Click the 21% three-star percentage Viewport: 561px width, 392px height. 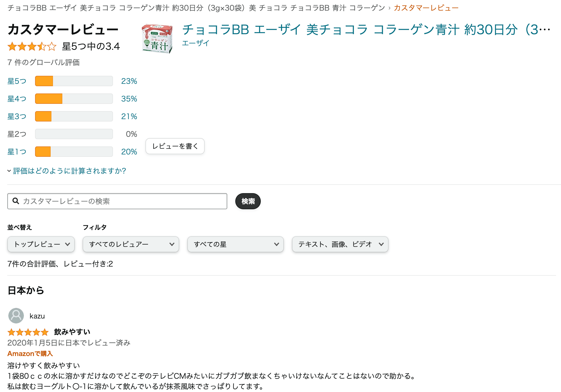(129, 117)
